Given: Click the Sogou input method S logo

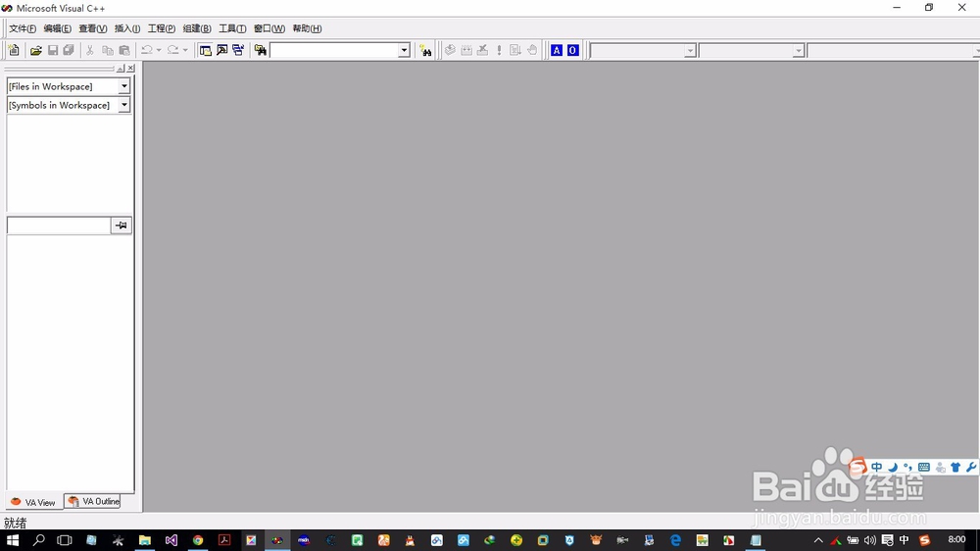Looking at the screenshot, I should tap(858, 467).
